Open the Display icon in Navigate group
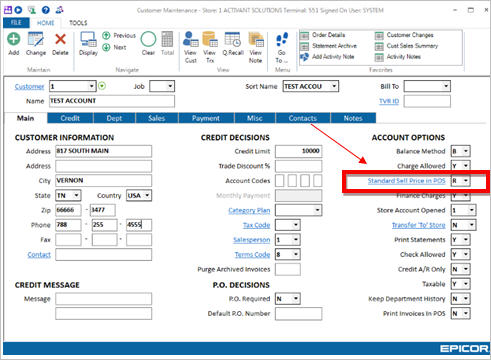The height and width of the screenshot is (360, 491). (88, 39)
